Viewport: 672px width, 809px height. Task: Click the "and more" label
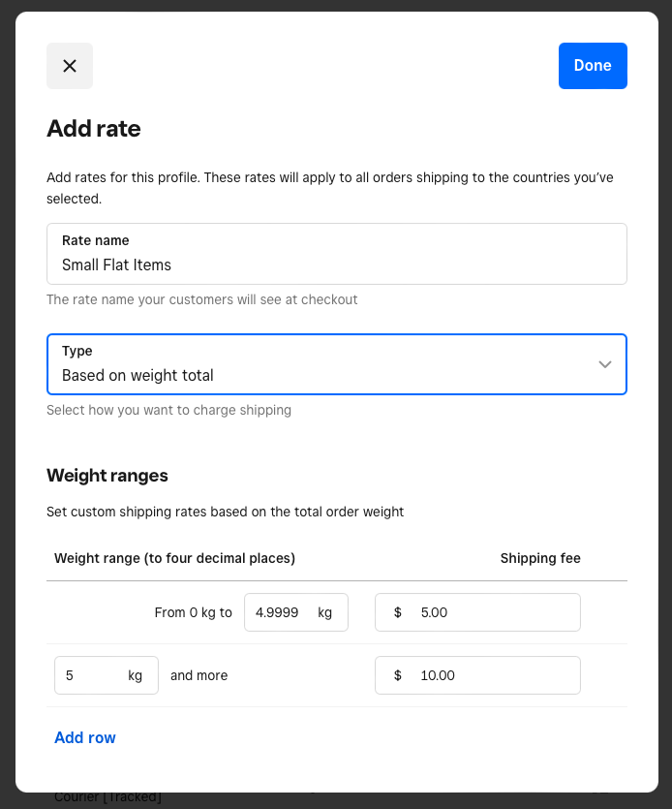(x=199, y=675)
